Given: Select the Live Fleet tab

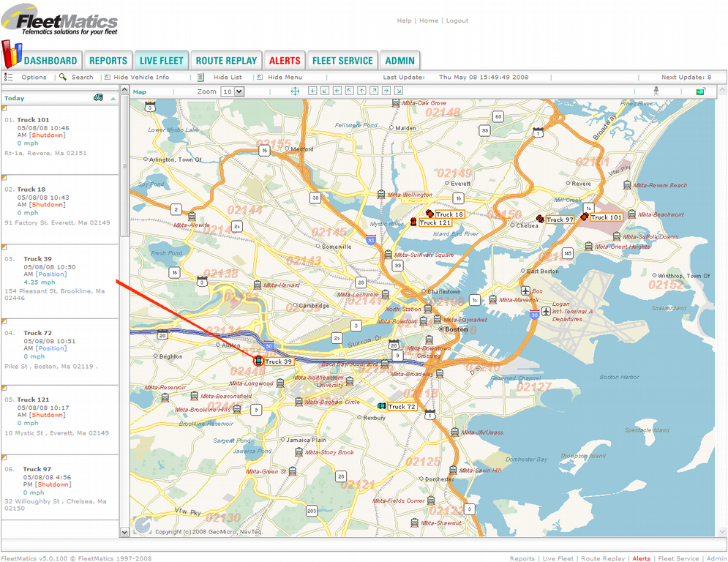Looking at the screenshot, I should click(162, 61).
